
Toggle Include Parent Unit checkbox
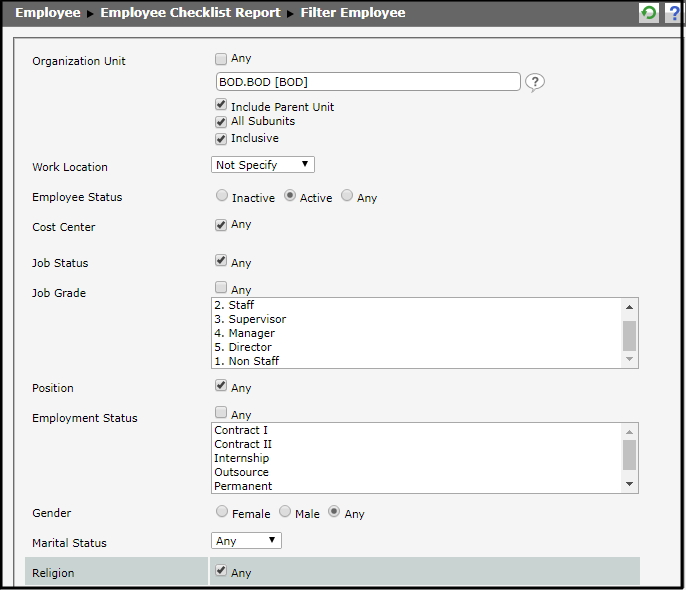pyautogui.click(x=221, y=106)
